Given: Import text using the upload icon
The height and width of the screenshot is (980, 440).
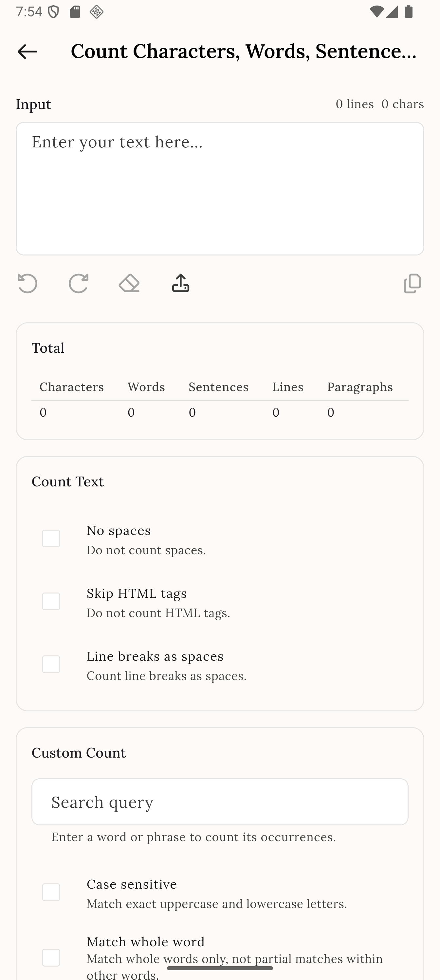Looking at the screenshot, I should tap(180, 283).
